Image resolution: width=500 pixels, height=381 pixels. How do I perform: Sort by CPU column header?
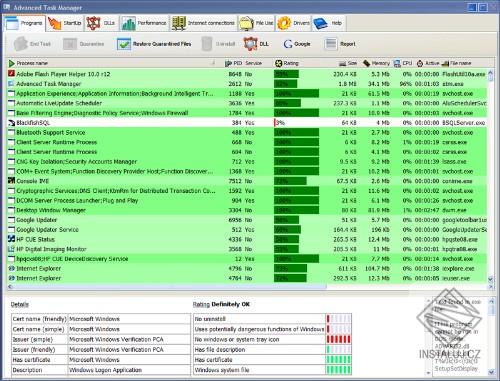403,63
